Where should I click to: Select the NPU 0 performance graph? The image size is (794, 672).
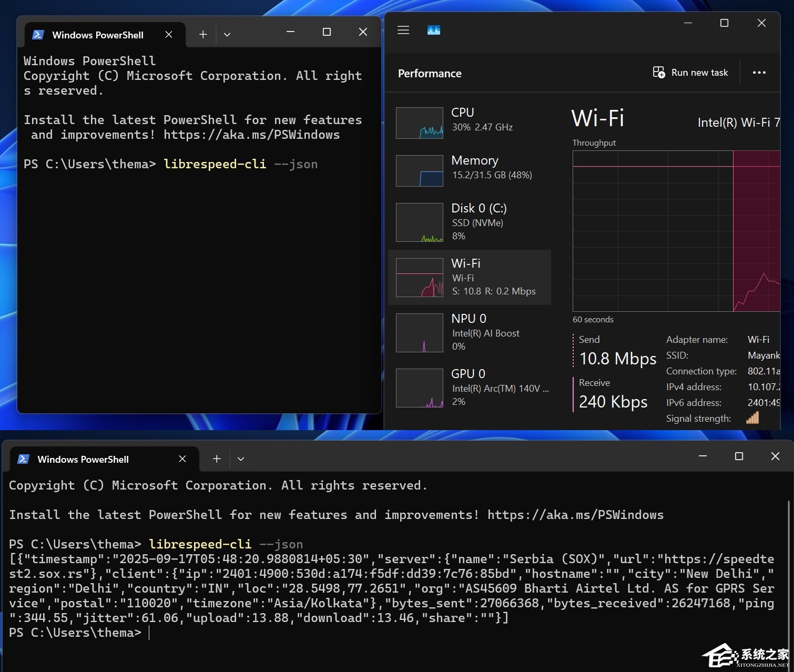point(470,332)
